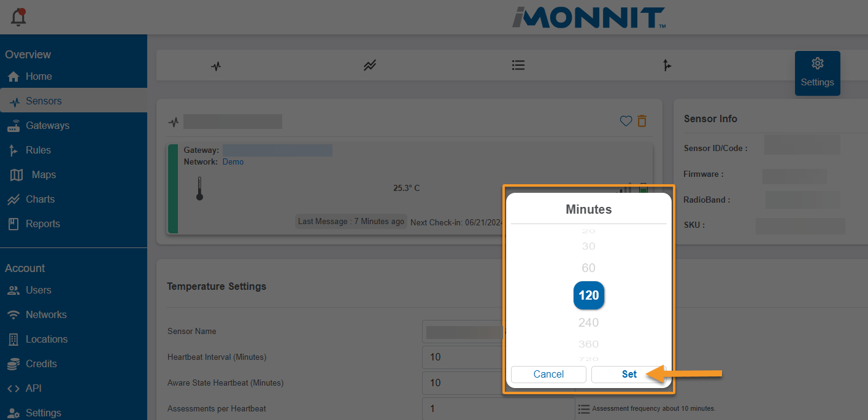This screenshot has width=868, height=420.
Task: Choose 60 from the Minutes picker
Action: tap(588, 268)
